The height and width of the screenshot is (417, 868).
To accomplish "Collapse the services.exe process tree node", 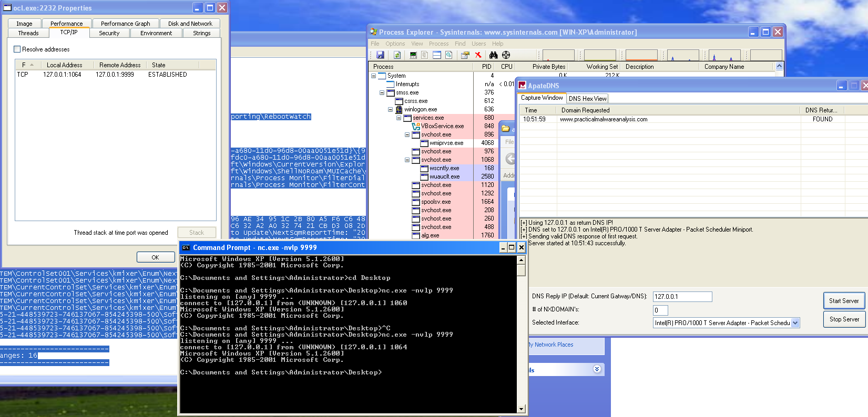I will pos(399,118).
